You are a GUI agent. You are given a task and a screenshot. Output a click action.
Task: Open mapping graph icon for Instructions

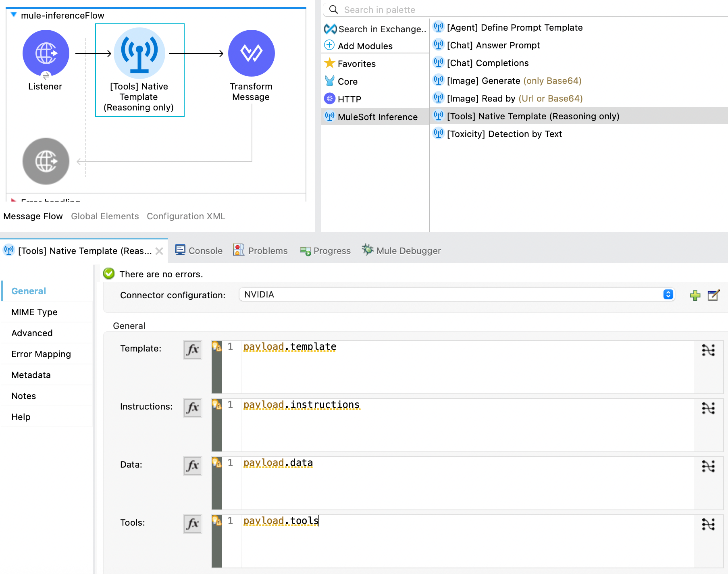pyautogui.click(x=708, y=408)
